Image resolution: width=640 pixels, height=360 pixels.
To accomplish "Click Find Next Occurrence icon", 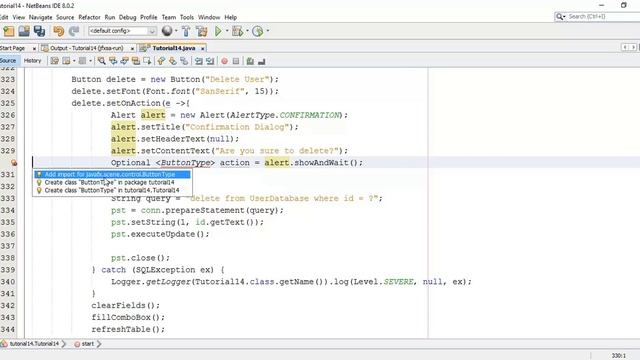I will pyautogui.click(x=124, y=61).
